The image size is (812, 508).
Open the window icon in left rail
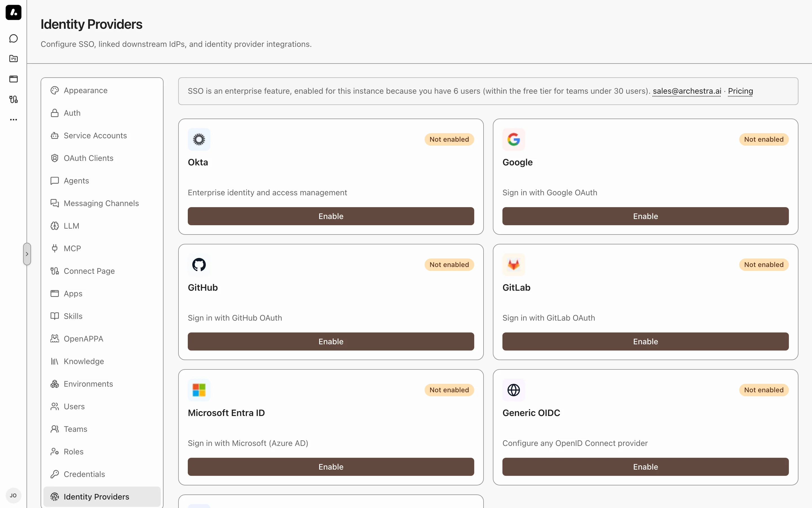pyautogui.click(x=14, y=79)
